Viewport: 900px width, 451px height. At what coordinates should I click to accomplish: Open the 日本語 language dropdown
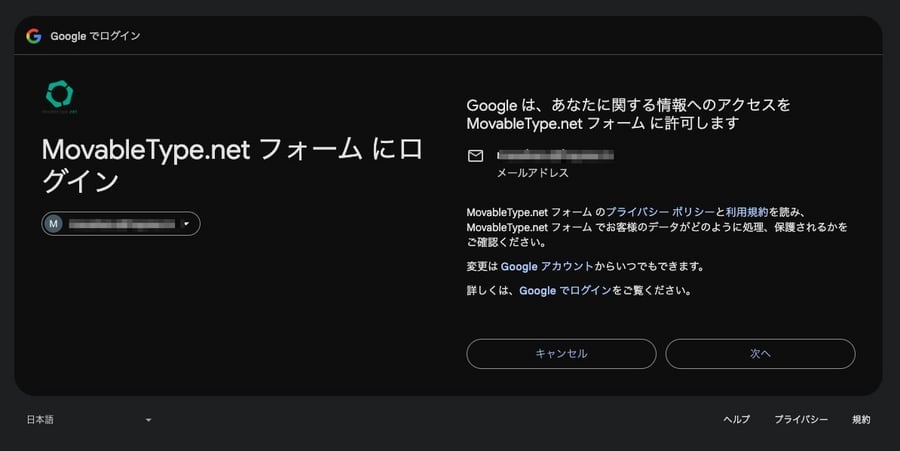point(88,420)
